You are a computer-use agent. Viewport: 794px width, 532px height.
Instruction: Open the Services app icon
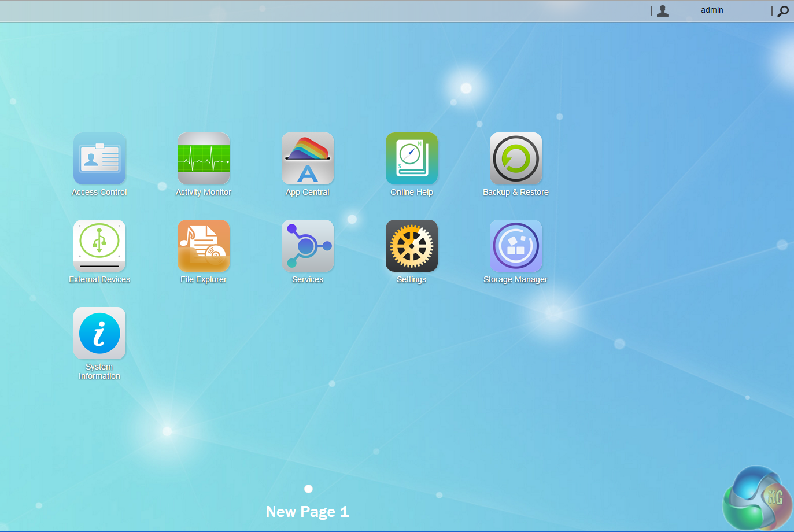(308, 246)
